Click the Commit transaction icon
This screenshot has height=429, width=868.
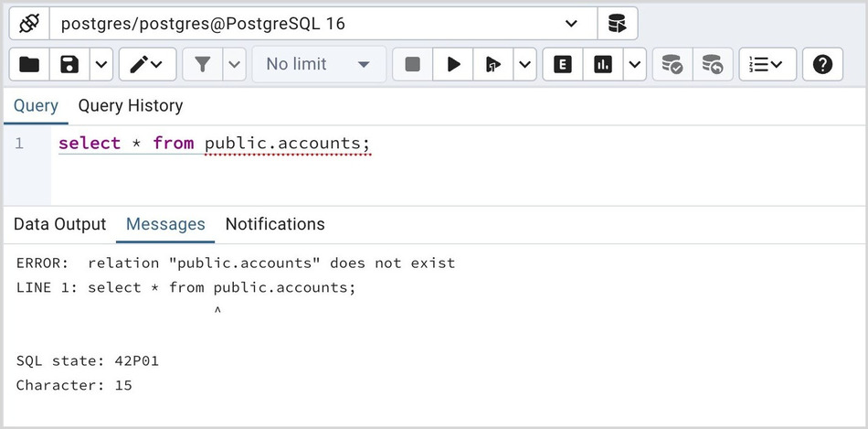click(x=672, y=64)
